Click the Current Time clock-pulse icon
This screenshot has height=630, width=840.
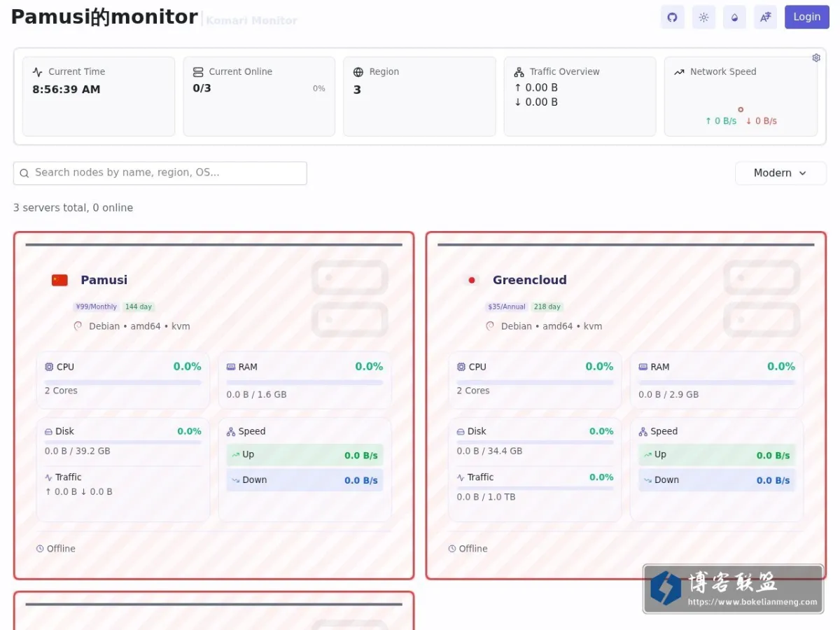coord(38,72)
